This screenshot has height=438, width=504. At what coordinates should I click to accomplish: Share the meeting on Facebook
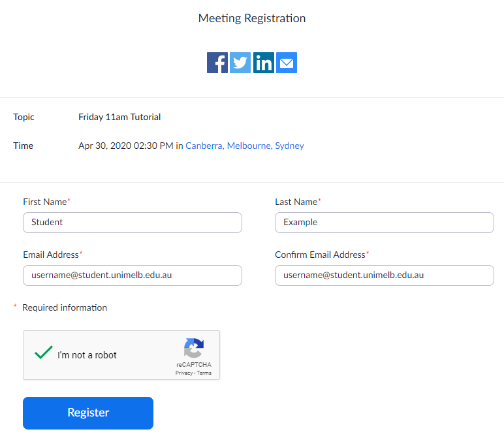[217, 63]
